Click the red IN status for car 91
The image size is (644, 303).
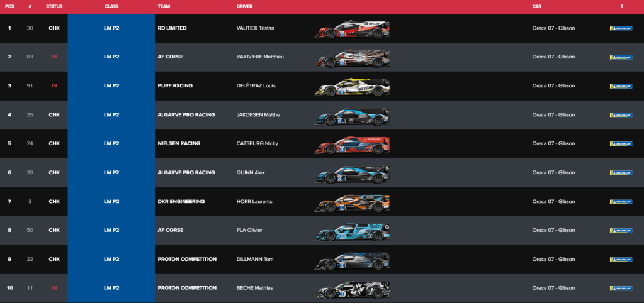54,86
